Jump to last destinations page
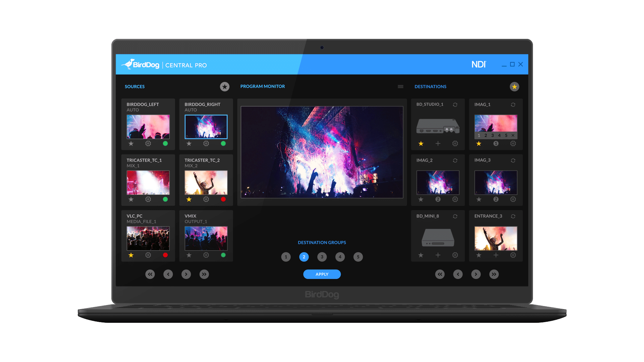Viewport: 644px width, 362px height. click(494, 274)
